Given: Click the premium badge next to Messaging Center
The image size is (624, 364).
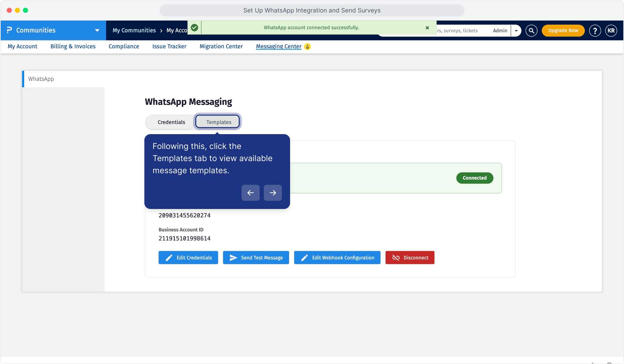Looking at the screenshot, I should (307, 47).
